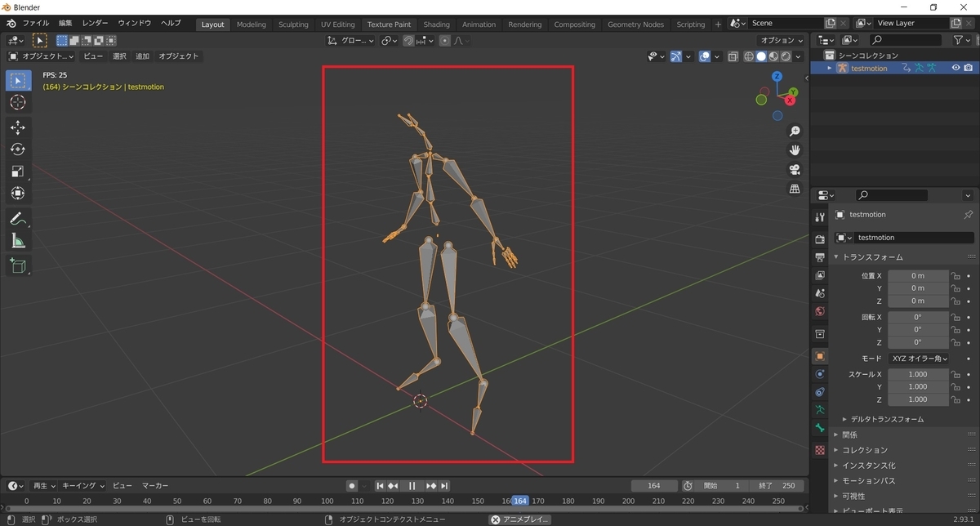This screenshot has width=980, height=526.
Task: Click the pan view hand icon
Action: [x=795, y=150]
